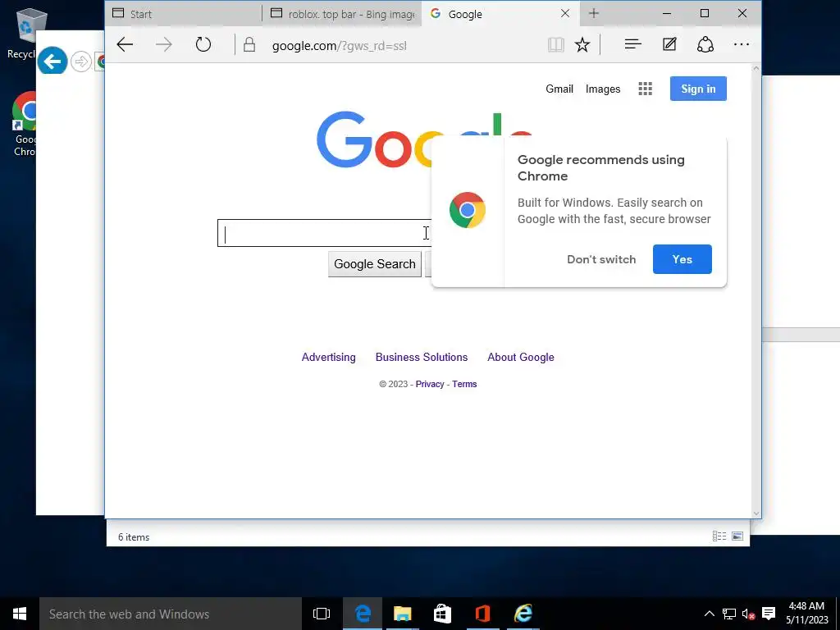The image size is (840, 630).
Task: Click the blue Sign in button
Action: pos(698,89)
